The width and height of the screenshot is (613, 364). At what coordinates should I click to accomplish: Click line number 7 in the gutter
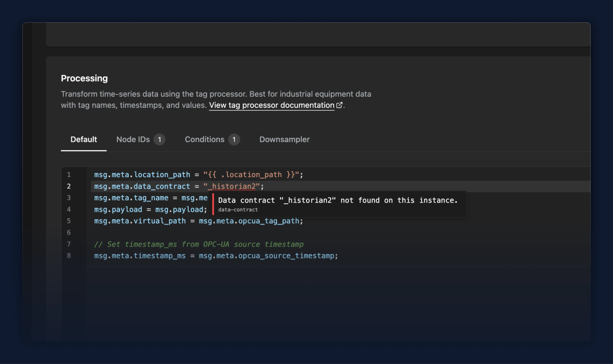pos(69,244)
